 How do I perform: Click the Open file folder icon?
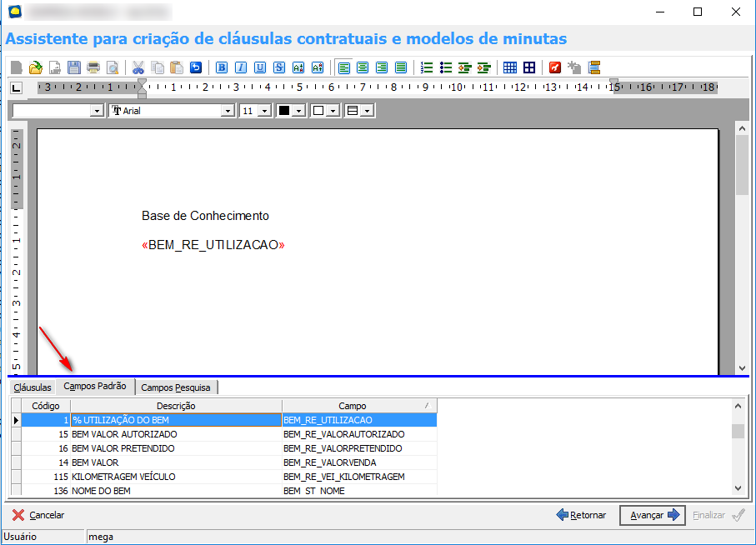(x=35, y=67)
